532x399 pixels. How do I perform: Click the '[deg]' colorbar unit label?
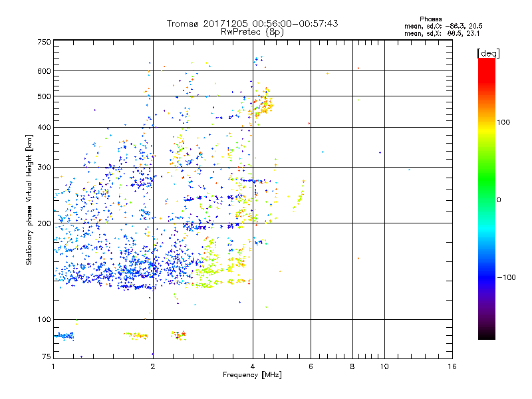point(488,53)
